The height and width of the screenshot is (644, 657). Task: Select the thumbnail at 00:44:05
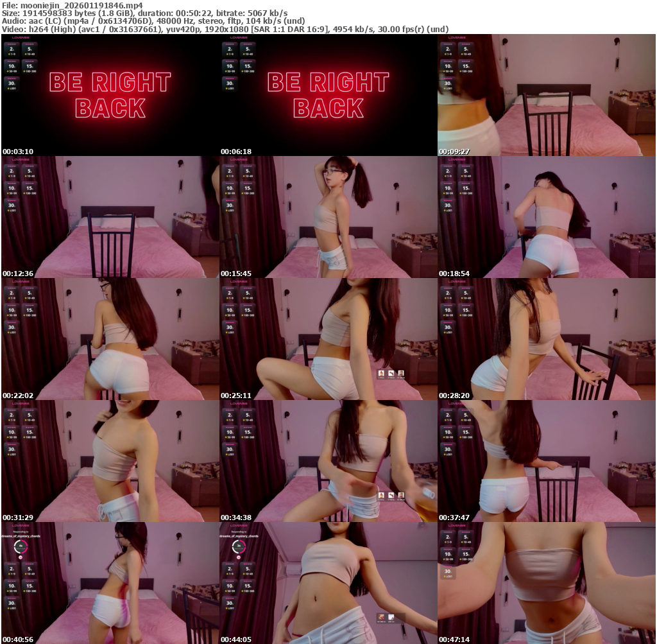(328, 583)
